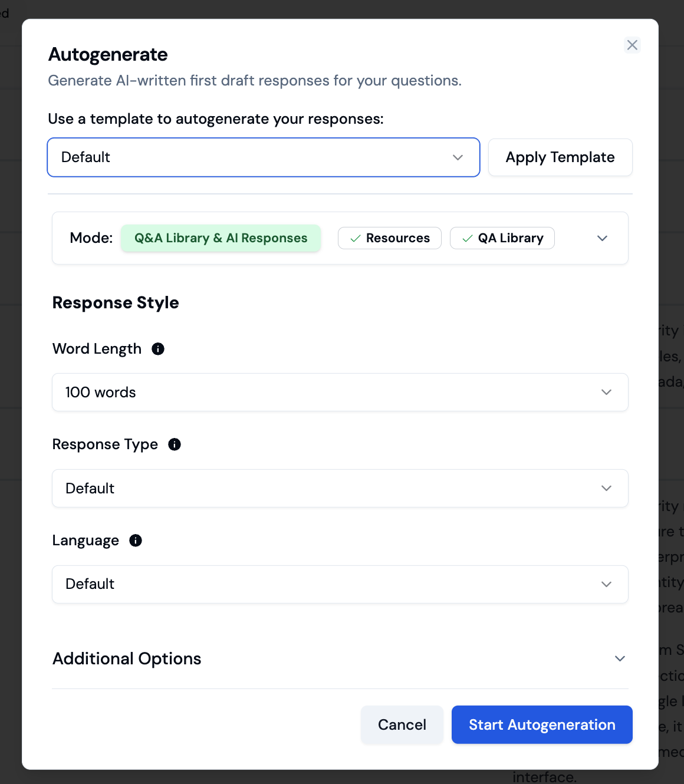This screenshot has height=784, width=684.
Task: Click the template dropdown arrow icon
Action: point(458,157)
